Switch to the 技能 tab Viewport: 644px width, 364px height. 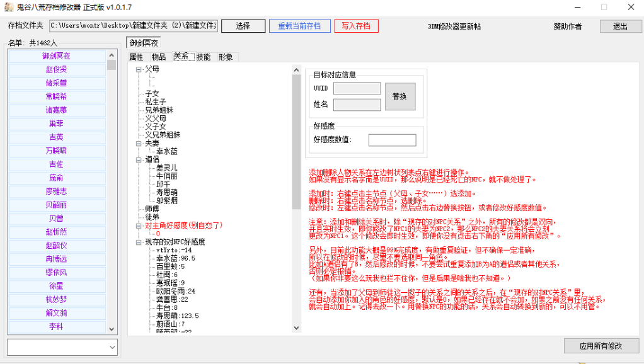tap(204, 57)
